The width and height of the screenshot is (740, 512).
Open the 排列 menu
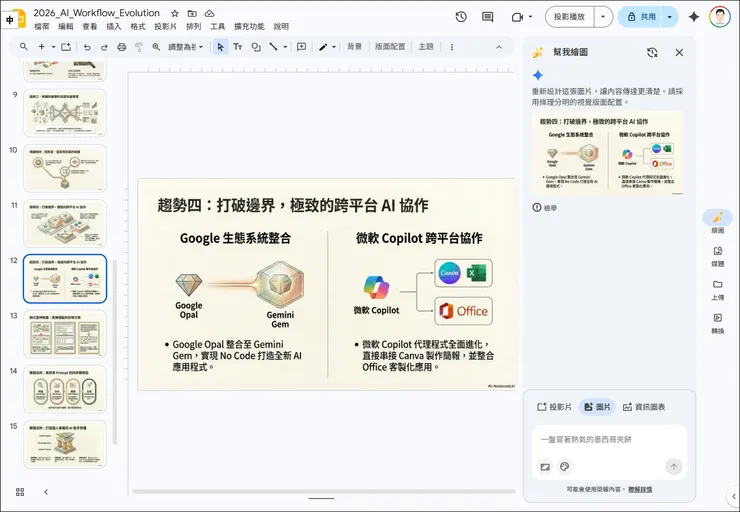pos(193,26)
